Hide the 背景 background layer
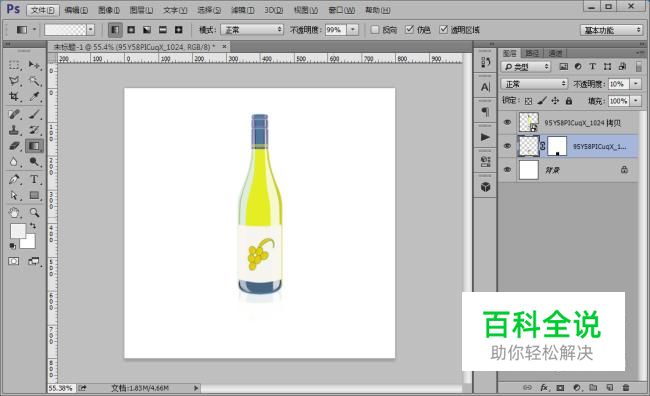Image resolution: width=650 pixels, height=396 pixels. click(507, 170)
